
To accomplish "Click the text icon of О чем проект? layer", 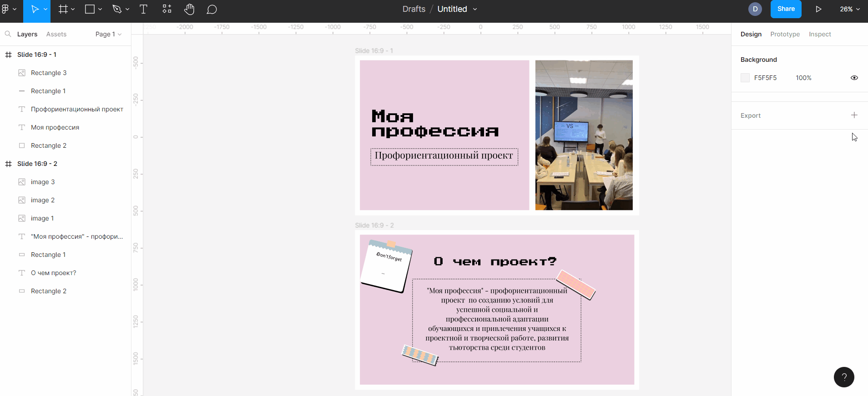I will [21, 273].
